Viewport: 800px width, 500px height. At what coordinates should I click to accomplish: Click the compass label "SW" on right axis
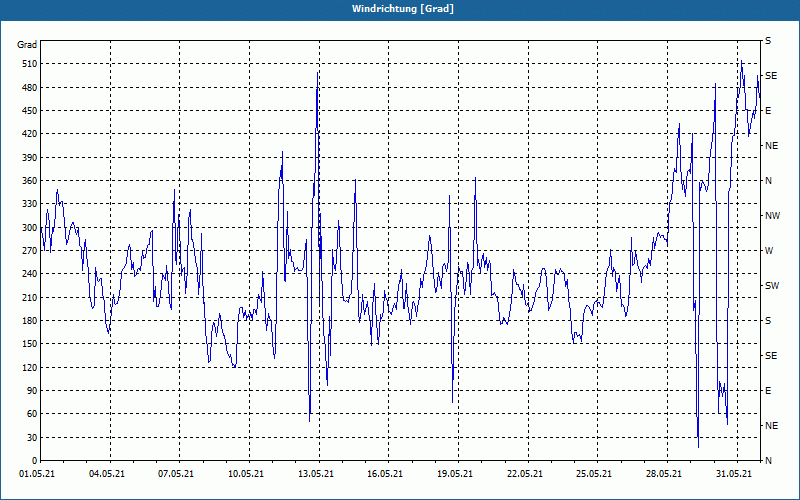click(772, 286)
